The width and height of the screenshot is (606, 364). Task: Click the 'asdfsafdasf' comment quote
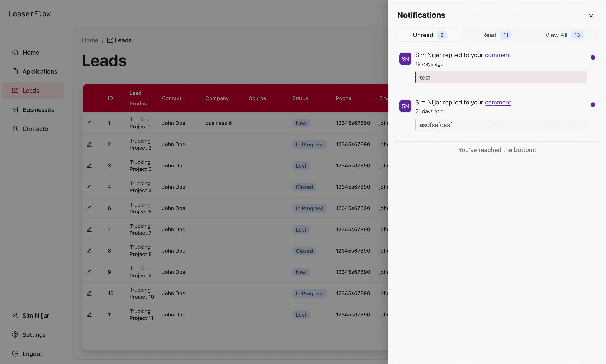501,125
